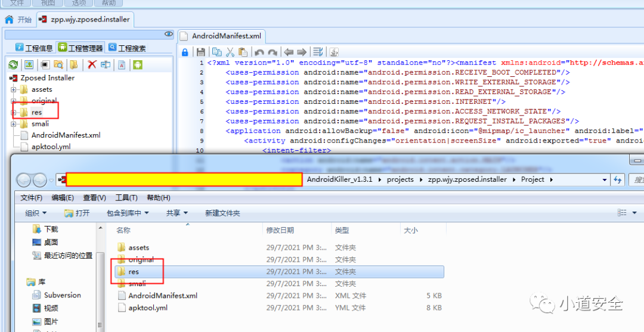Open the 查看(V) menu in Explorer

pyautogui.click(x=94, y=198)
